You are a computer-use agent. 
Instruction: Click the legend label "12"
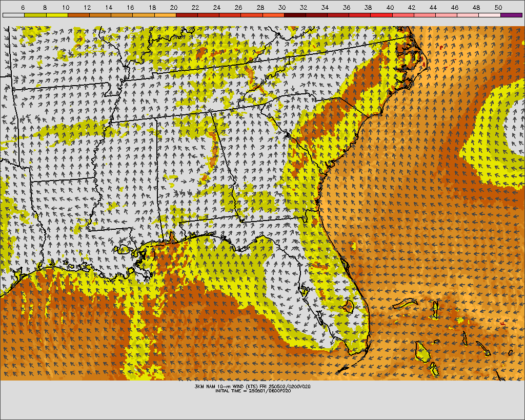tap(87, 7)
